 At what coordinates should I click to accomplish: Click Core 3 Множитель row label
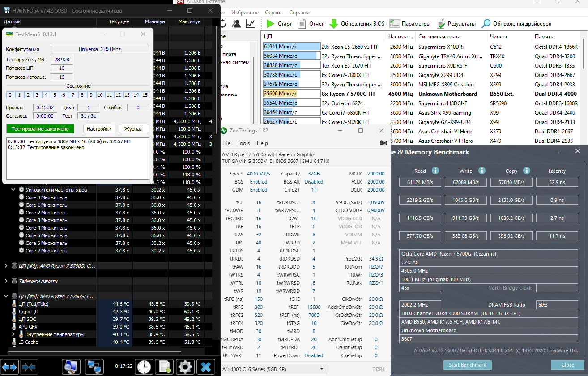[x=47, y=220]
